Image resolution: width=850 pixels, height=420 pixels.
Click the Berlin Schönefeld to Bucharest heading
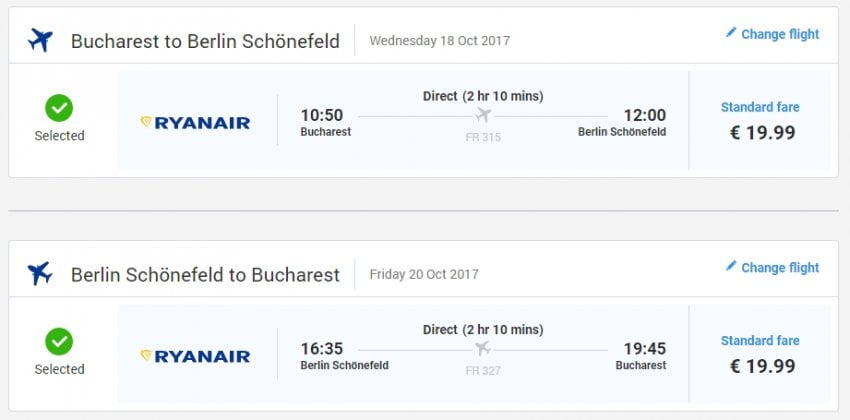click(205, 274)
